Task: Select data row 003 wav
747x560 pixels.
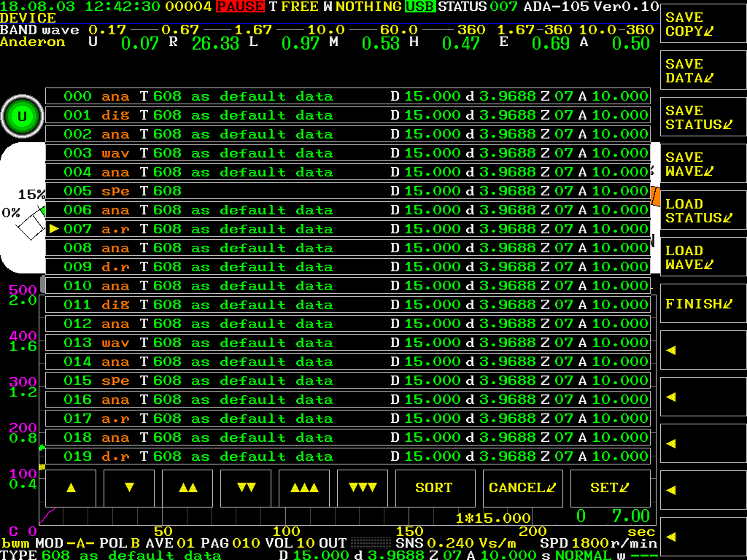Action: click(x=348, y=153)
